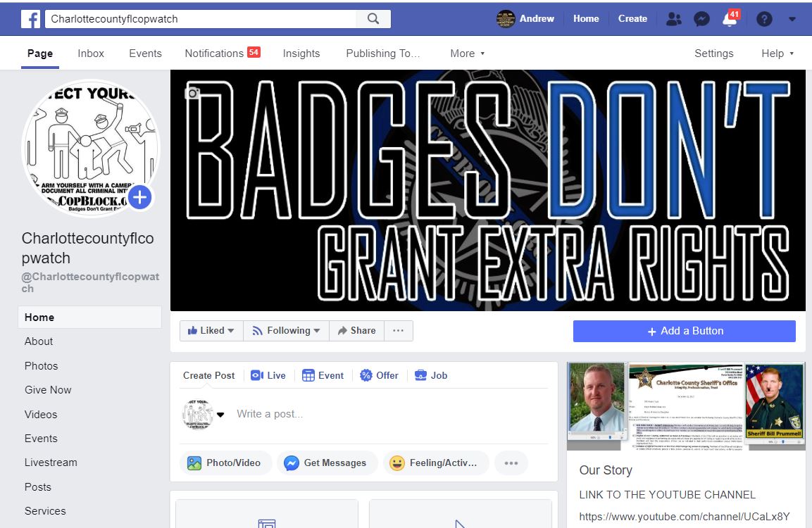
Task: Open Services in the left sidebar
Action: [45, 511]
